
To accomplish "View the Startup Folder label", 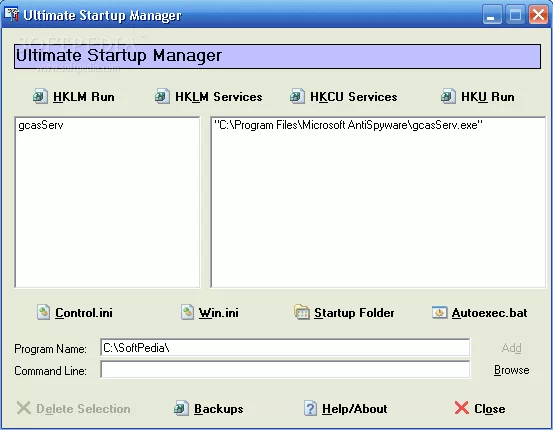I will pos(354,313).
